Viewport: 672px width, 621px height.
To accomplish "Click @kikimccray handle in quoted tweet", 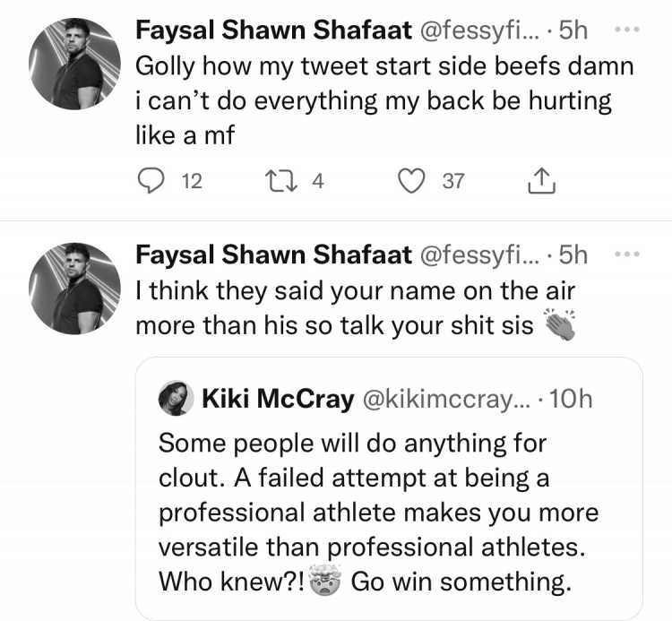I will coord(446,400).
